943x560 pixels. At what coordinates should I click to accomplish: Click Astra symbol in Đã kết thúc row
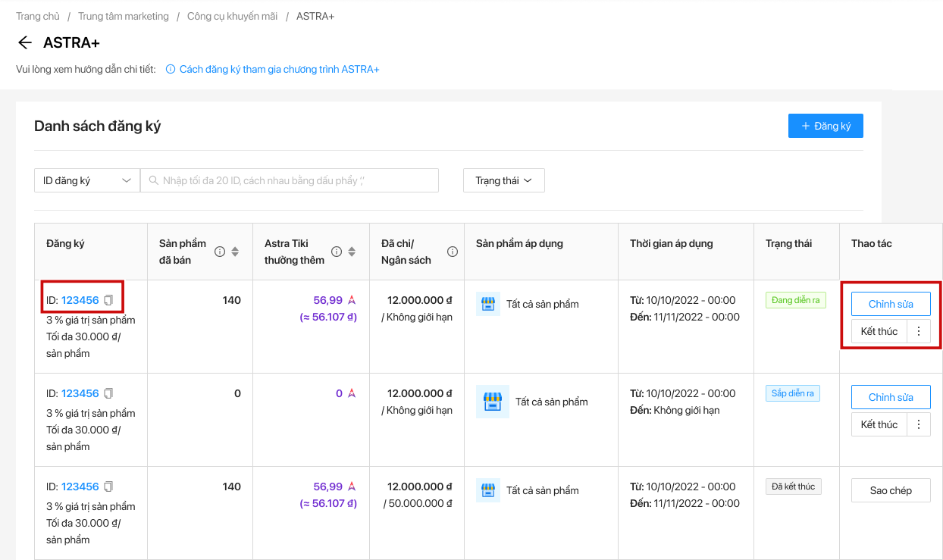tap(352, 486)
